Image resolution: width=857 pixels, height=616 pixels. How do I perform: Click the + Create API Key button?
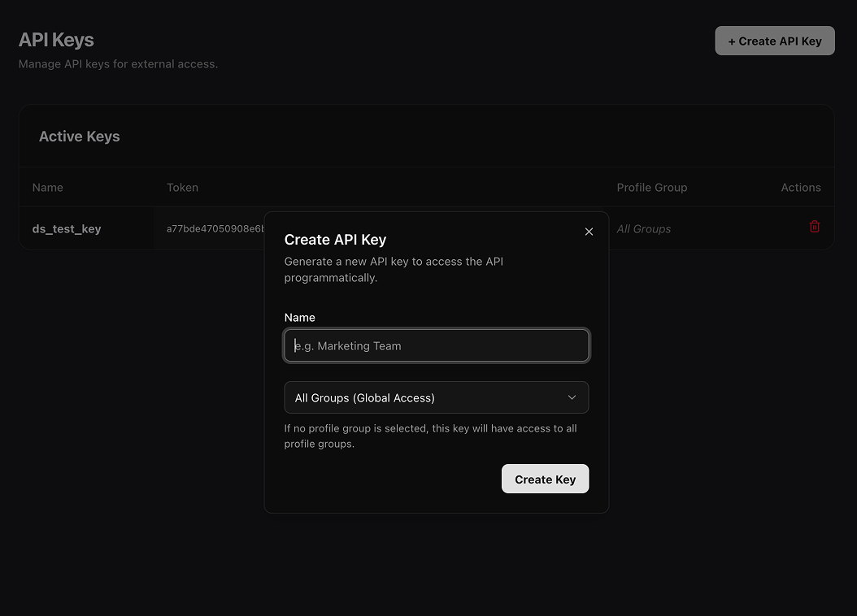click(x=774, y=41)
